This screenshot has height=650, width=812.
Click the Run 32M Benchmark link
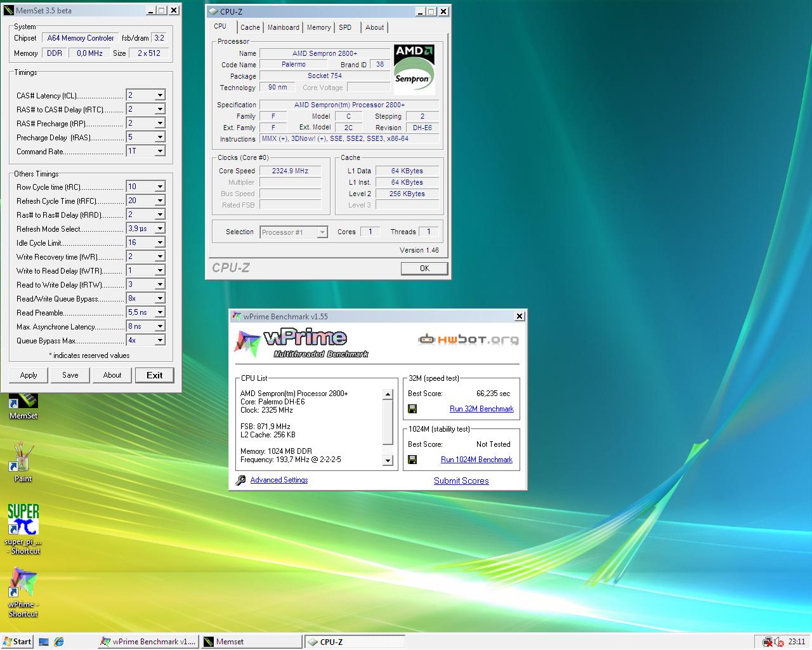pos(481,409)
